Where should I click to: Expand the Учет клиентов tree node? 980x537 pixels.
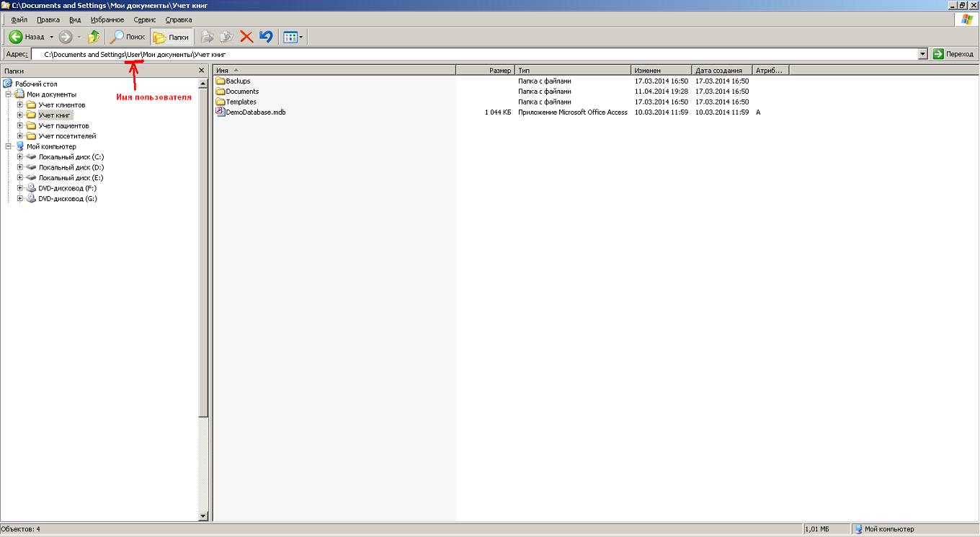click(x=21, y=105)
